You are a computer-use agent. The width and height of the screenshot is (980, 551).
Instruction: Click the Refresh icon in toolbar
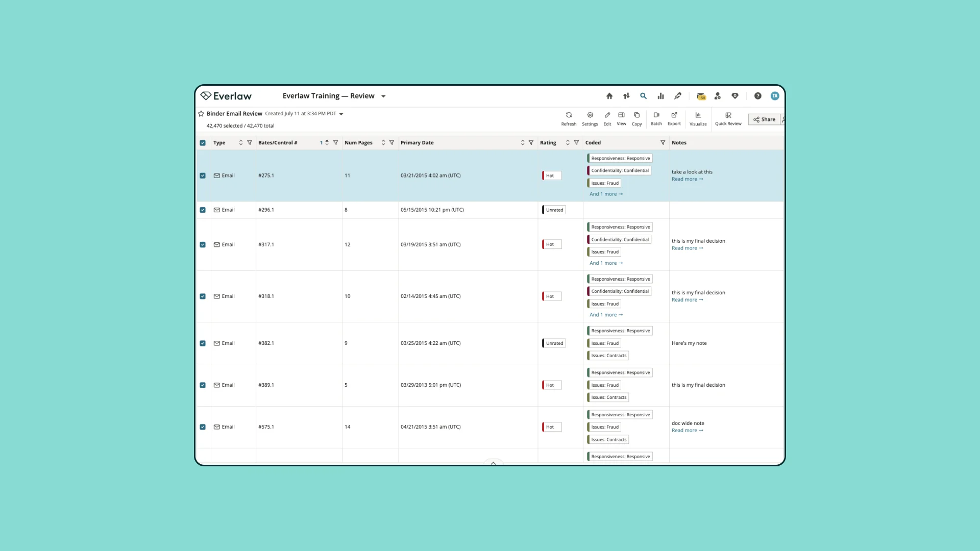569,115
